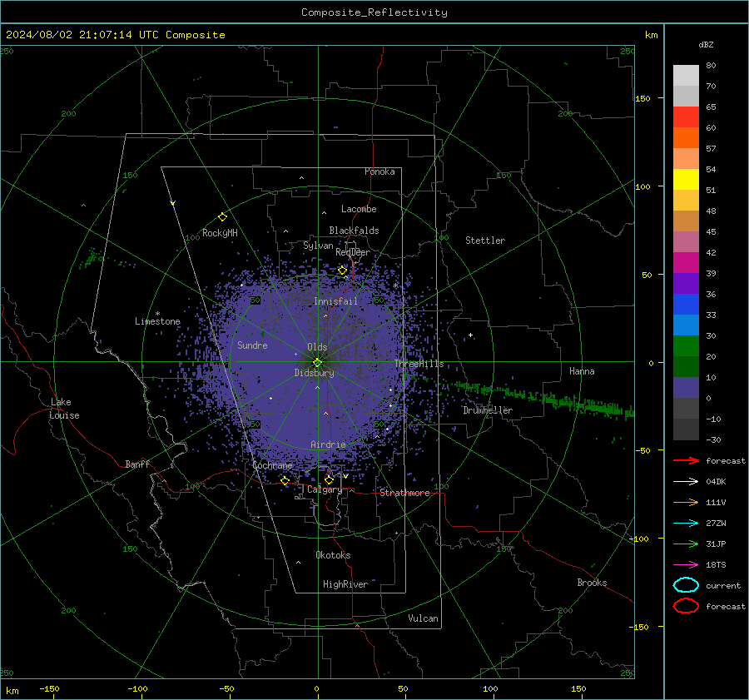
Task: Click the red forecast ellipse in the legend
Action: point(686,606)
